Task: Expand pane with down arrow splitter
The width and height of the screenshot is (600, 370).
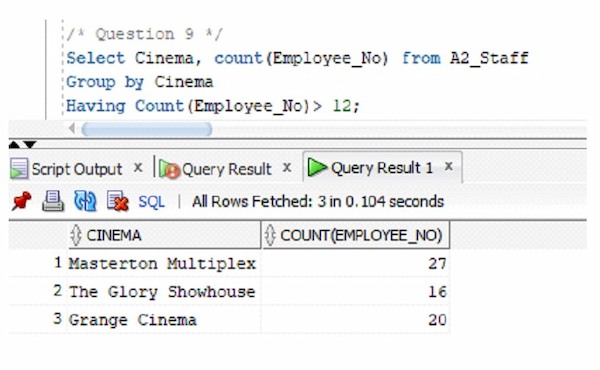Action: point(30,145)
